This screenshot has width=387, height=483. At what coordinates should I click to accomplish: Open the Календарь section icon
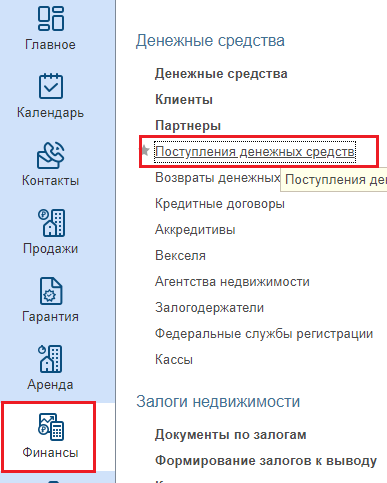pos(51,86)
